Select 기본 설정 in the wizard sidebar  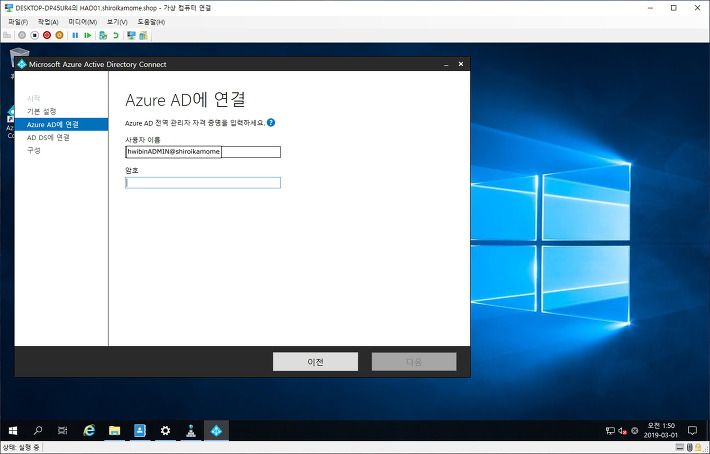point(42,111)
